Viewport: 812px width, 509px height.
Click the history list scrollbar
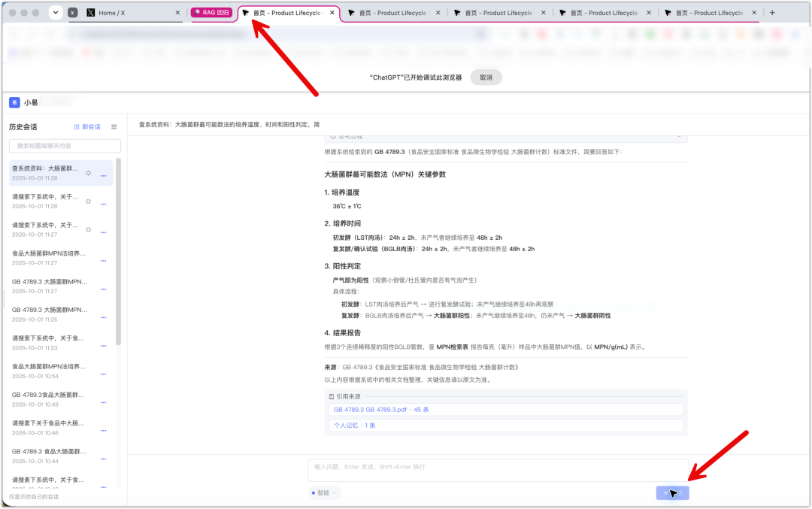point(118,252)
